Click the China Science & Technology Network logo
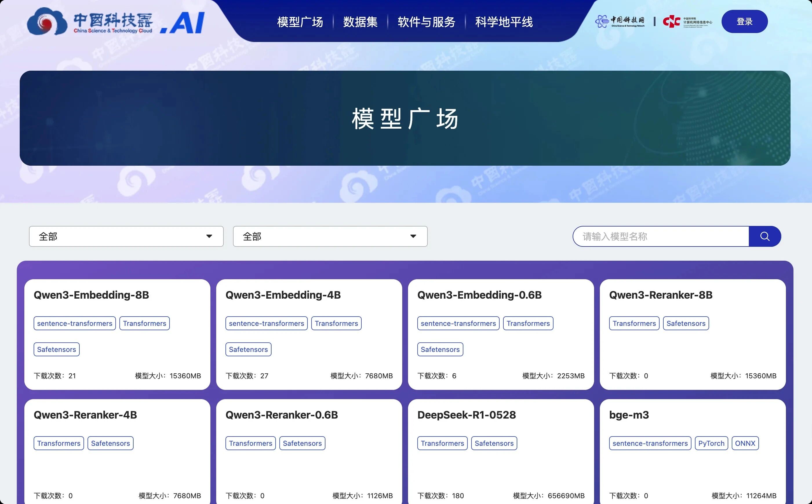This screenshot has width=812, height=504. pos(620,21)
